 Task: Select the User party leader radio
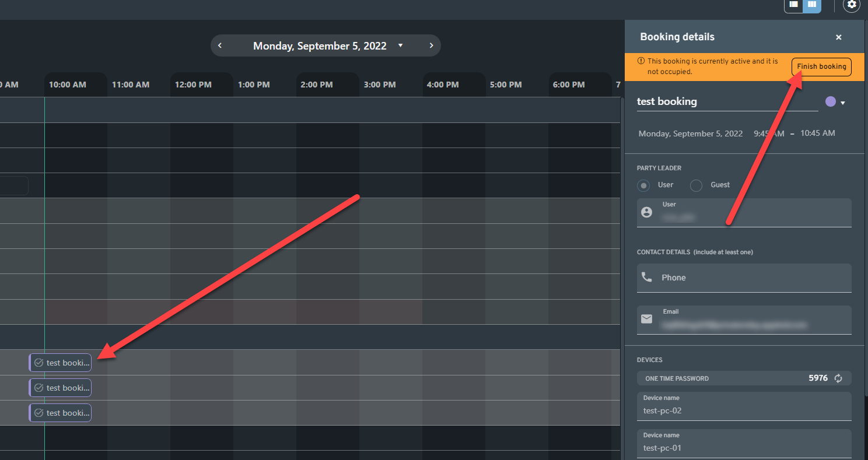coord(643,185)
